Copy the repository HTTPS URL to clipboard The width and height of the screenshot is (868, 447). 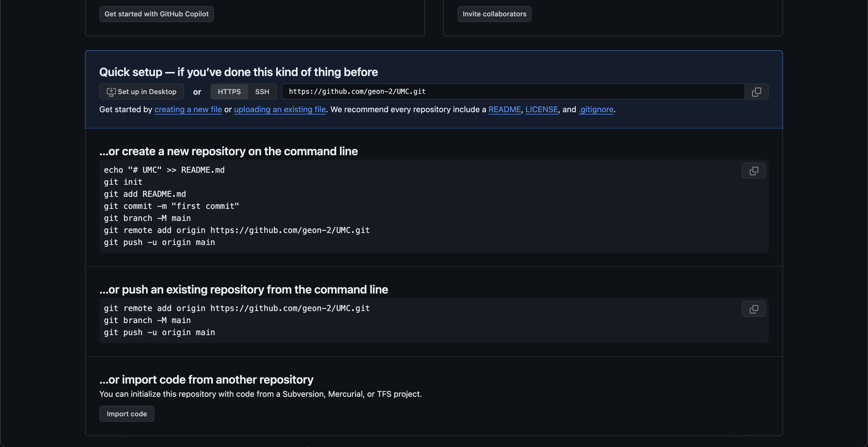coord(756,92)
